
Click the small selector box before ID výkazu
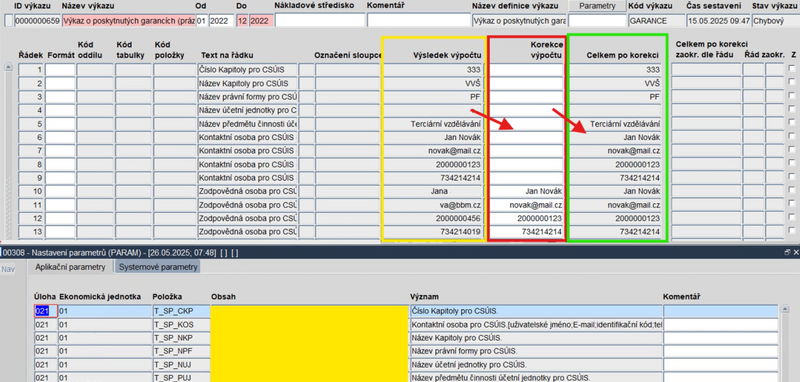point(8,21)
